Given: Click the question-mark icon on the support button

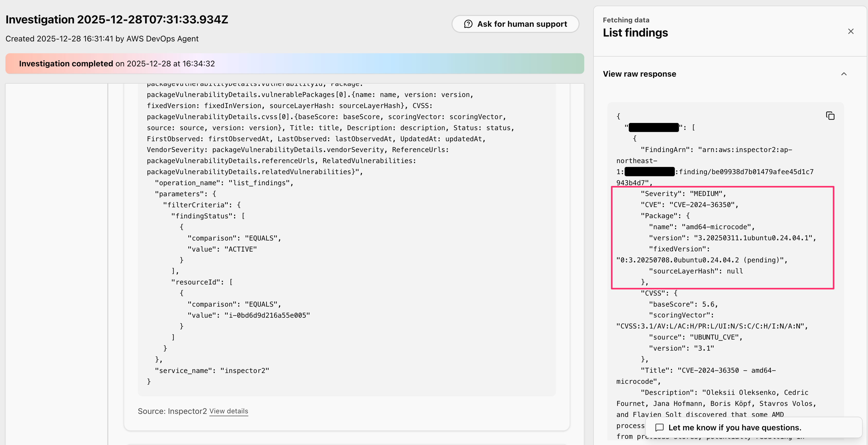Looking at the screenshot, I should [x=468, y=24].
